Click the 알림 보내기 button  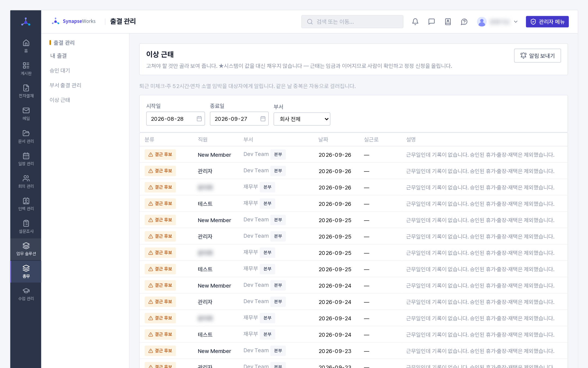537,56
